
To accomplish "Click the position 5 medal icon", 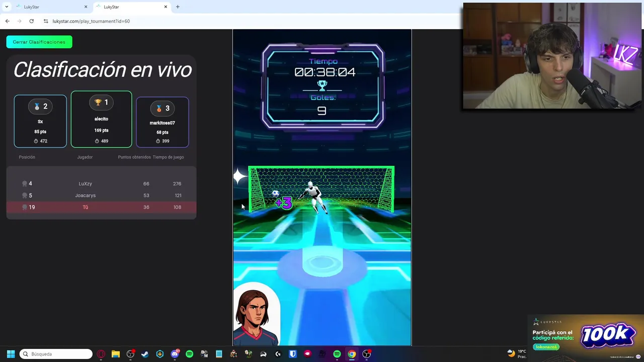I will pos(25,196).
